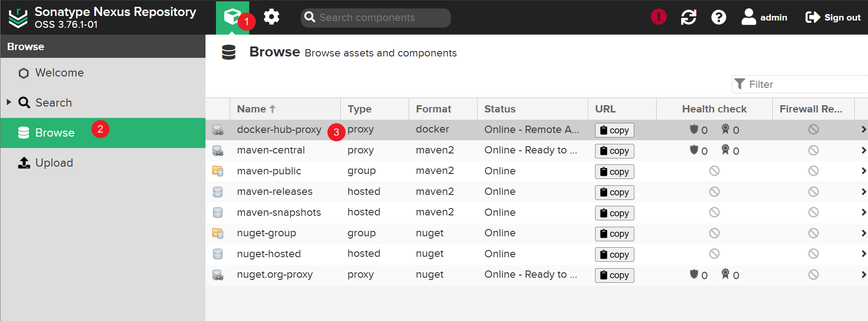This screenshot has height=321, width=868.
Task: Open nuget-group row chevron
Action: [x=863, y=233]
